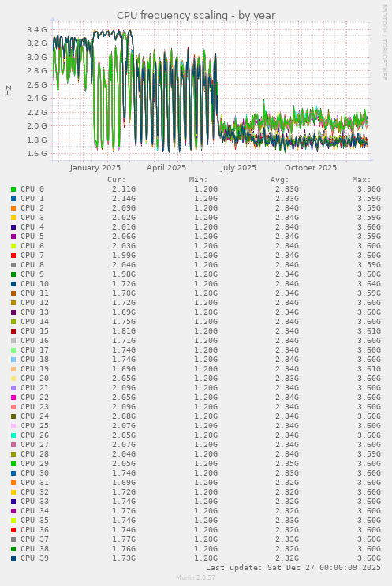Click the 'April 2025' x-axis label
This screenshot has width=392, height=586.
point(166,168)
